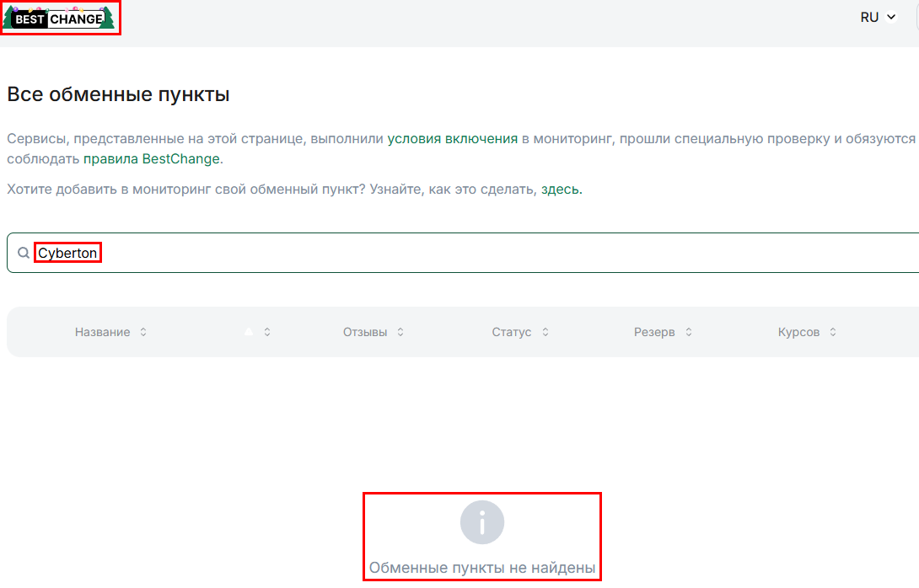Click the gray info circle icon
Viewport: 919px width, 588px height.
(481, 521)
